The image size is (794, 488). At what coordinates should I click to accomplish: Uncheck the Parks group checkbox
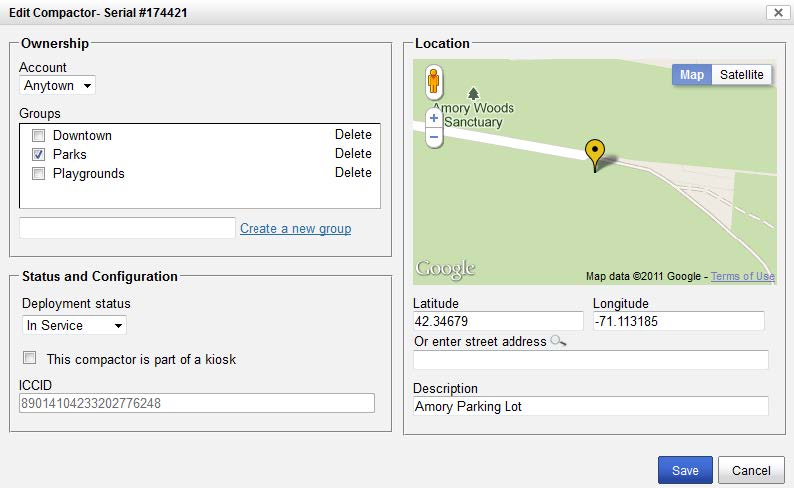point(38,154)
